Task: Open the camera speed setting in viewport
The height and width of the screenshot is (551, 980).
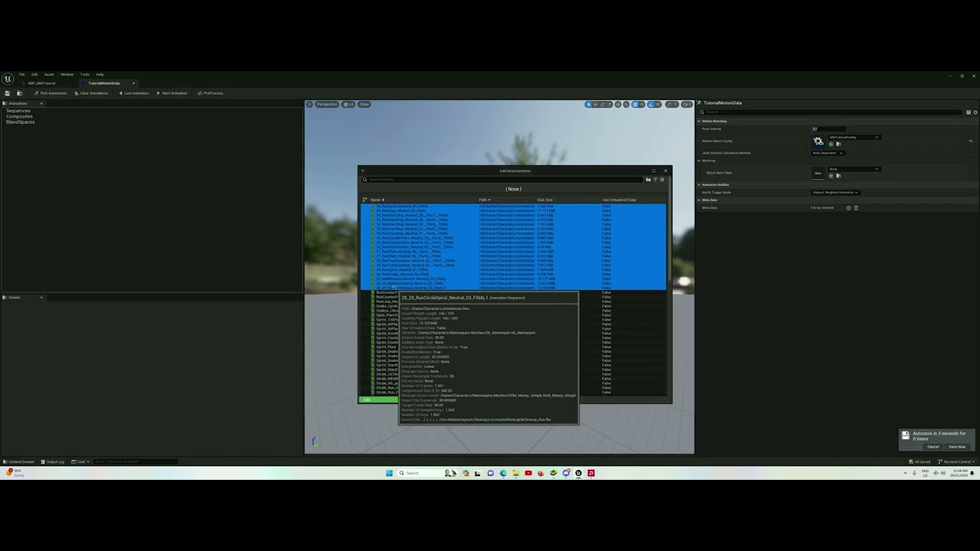Action: pos(687,104)
